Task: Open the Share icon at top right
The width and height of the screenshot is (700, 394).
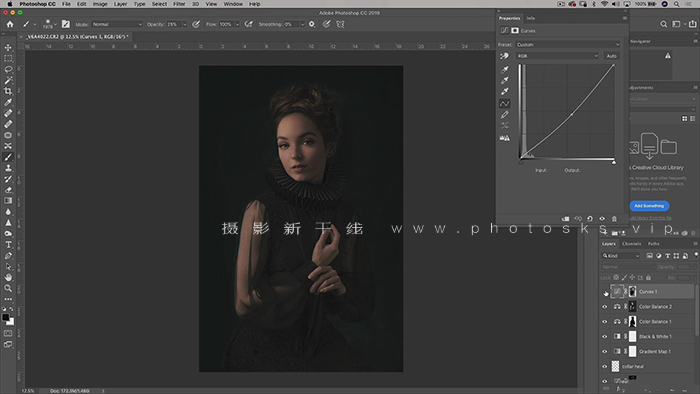Action: pos(692,24)
